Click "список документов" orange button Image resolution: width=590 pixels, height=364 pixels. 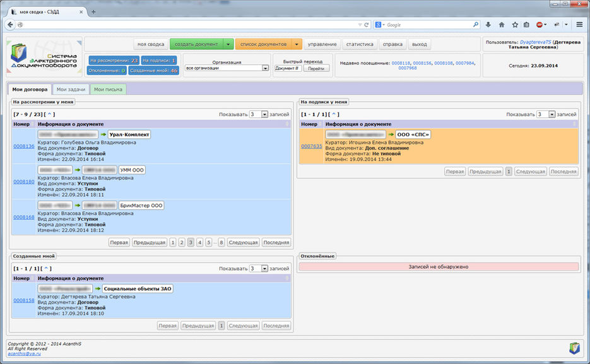click(263, 44)
